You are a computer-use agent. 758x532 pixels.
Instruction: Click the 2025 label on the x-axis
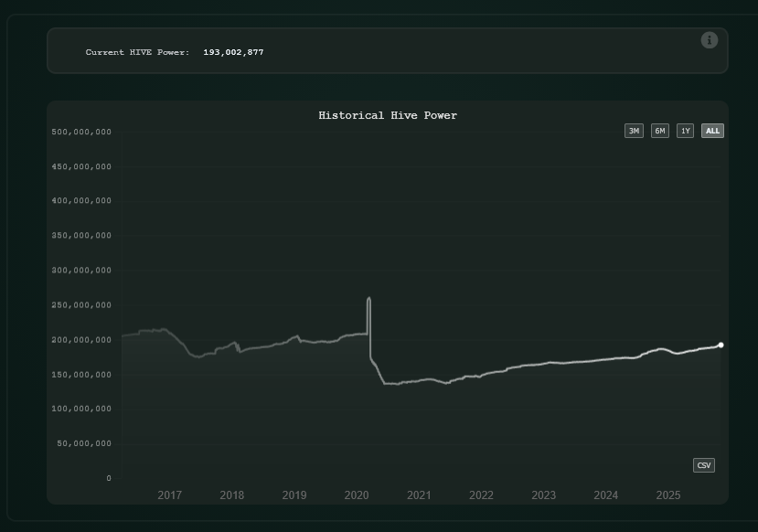click(668, 495)
